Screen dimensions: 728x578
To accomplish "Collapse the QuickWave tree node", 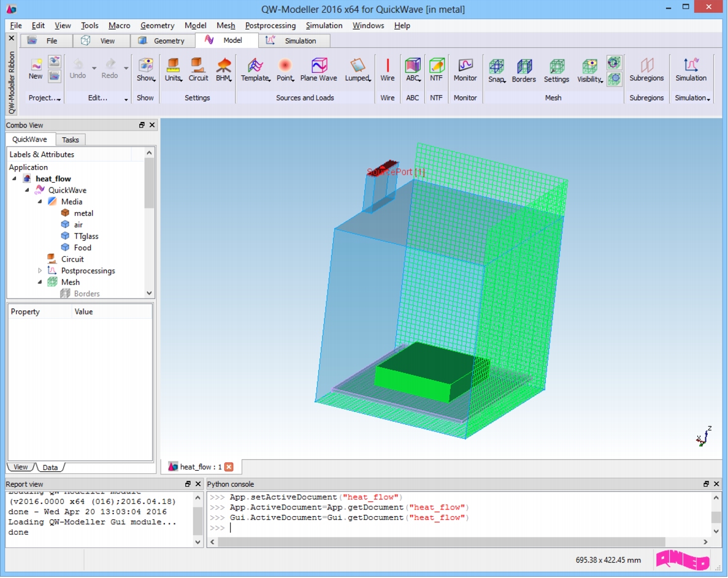I will tap(27, 190).
